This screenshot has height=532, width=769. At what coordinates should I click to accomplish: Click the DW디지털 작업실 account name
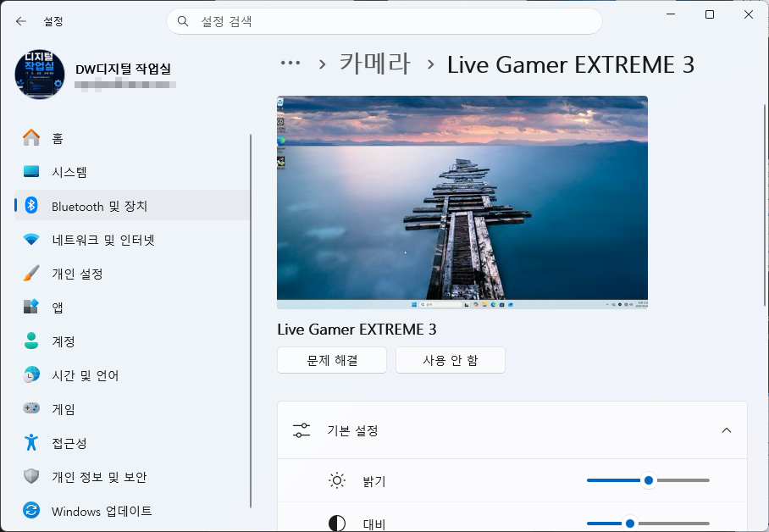(123, 69)
